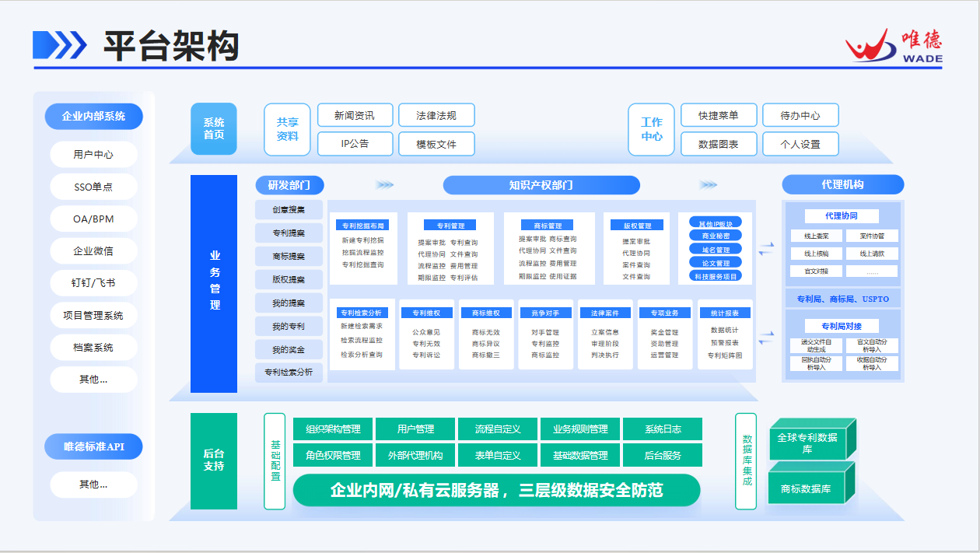Click 专利矩阵图 under 统计报表
The width and height of the screenshot is (980, 553).
725,355
